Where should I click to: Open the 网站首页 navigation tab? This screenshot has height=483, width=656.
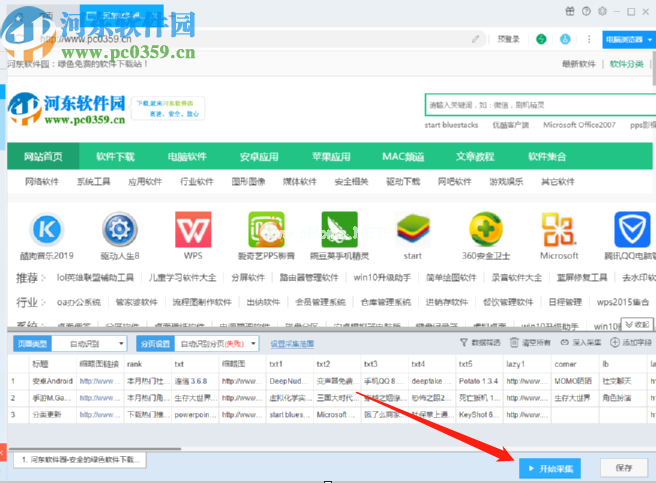click(x=43, y=157)
